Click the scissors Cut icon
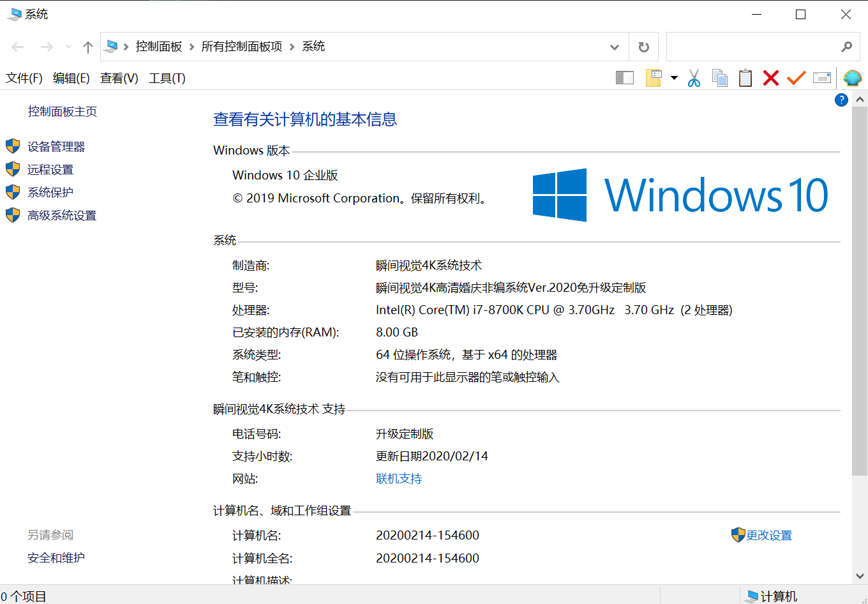868x604 pixels. click(x=694, y=78)
